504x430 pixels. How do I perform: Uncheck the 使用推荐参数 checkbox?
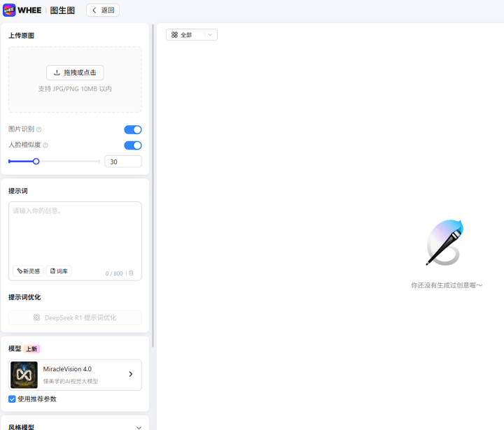click(x=13, y=399)
